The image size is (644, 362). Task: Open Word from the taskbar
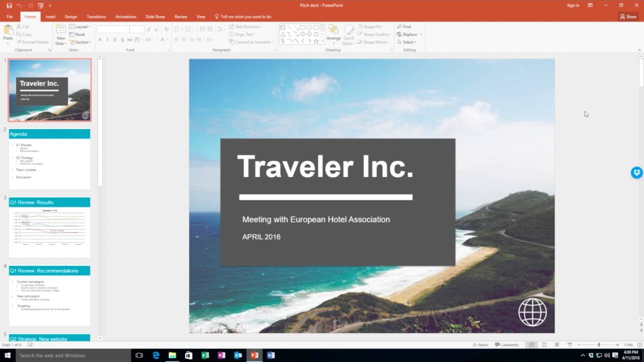(271, 355)
